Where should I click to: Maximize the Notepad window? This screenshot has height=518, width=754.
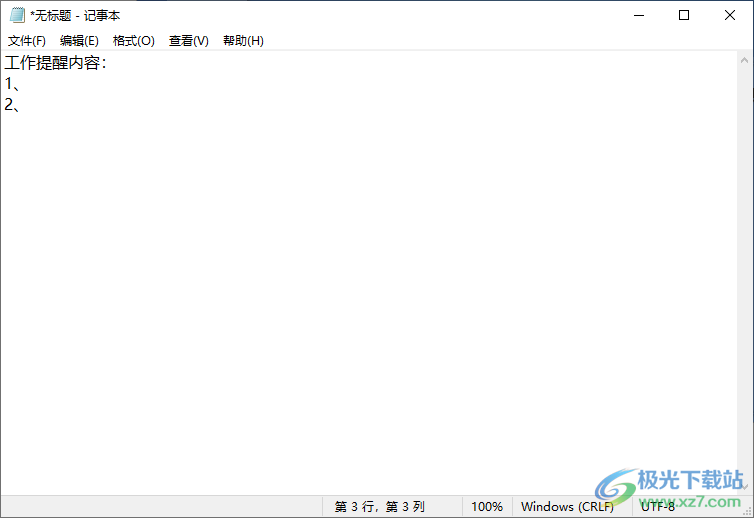684,15
